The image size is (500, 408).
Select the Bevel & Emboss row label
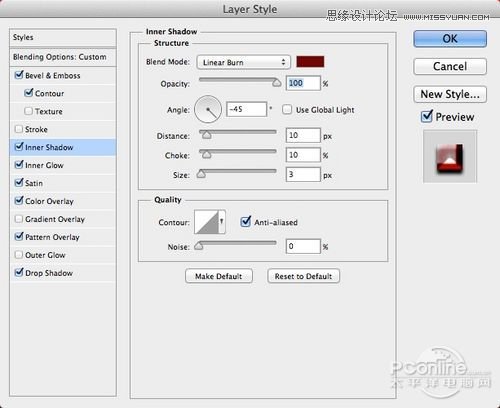53,76
